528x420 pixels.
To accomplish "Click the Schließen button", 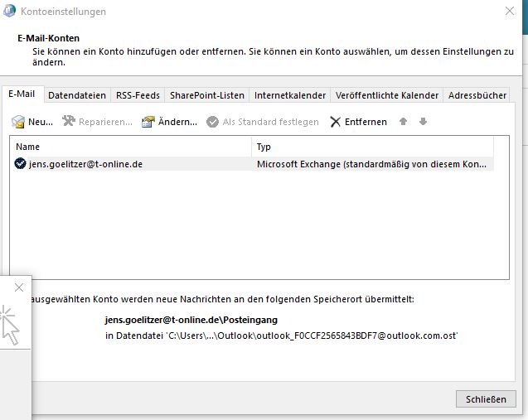I will pos(486,399).
